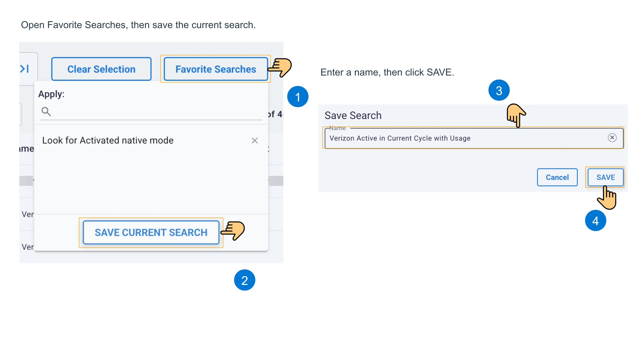Select 'Look for Activated native mode' search

[x=108, y=140]
